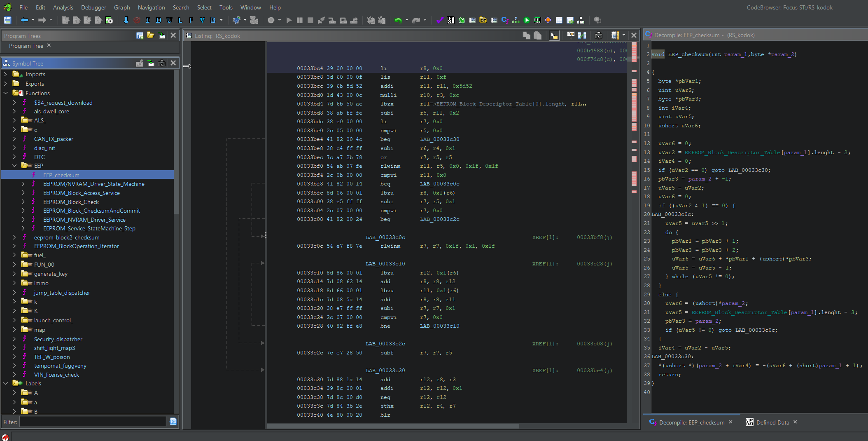Switch to the Defined Data tab
Screen dimensions: 868x441
pos(773,422)
